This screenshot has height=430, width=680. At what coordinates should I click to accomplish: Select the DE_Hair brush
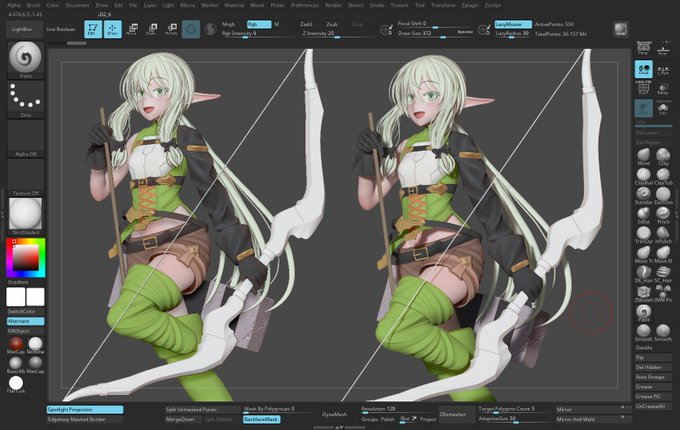644,274
